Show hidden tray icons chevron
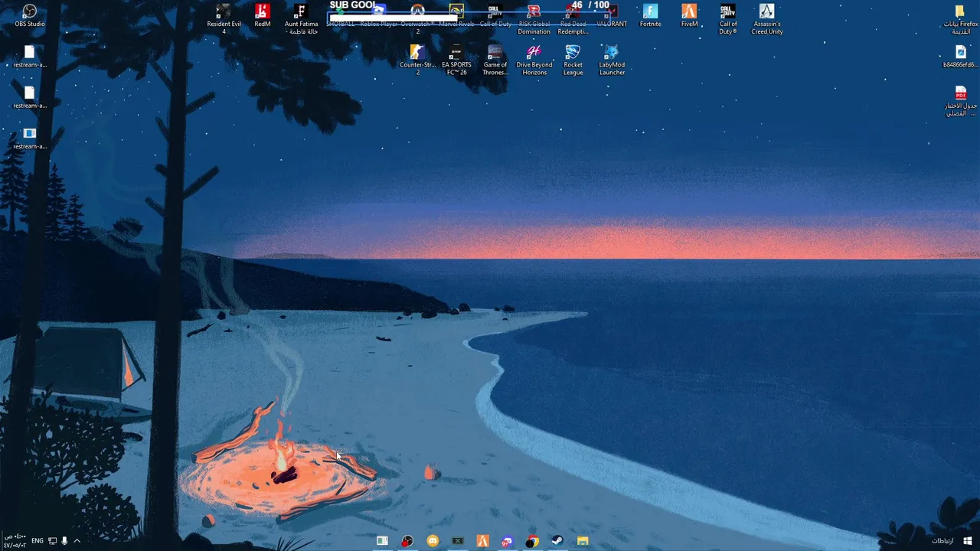 77,541
